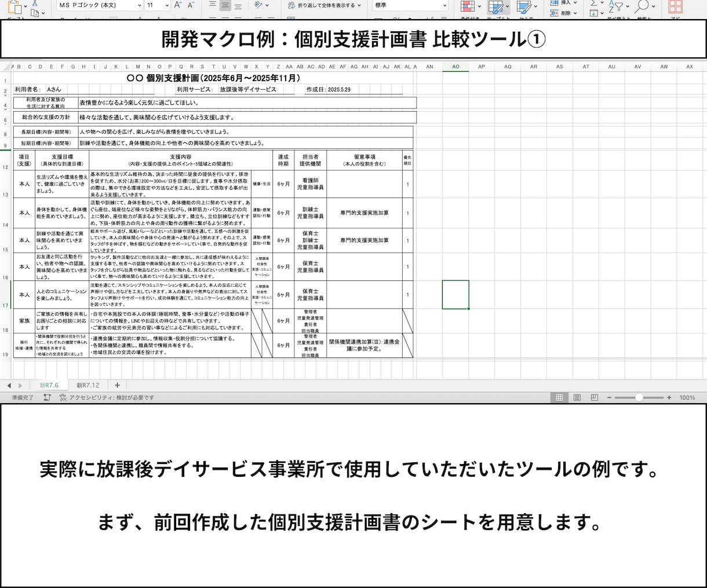
Task: Switch to the 新R7.6 sheet tab
Action: tap(49, 385)
